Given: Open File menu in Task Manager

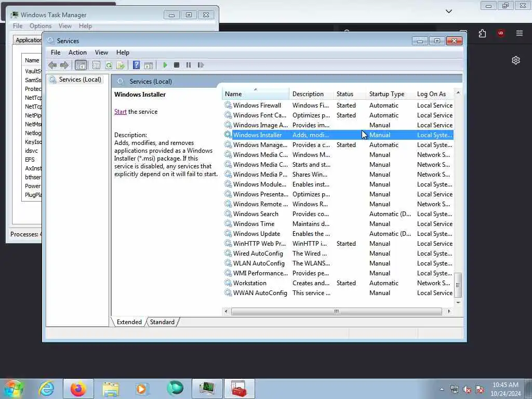Looking at the screenshot, I should (x=18, y=26).
